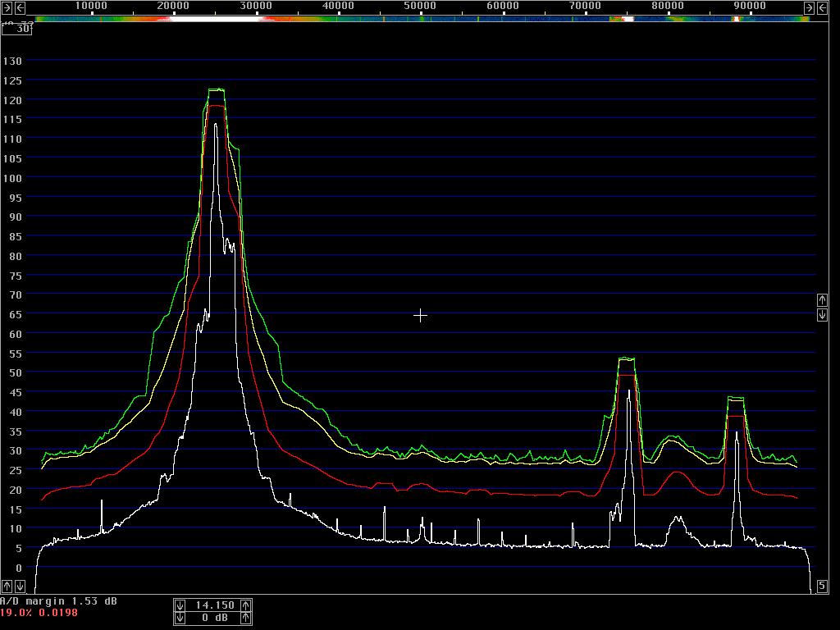The height and width of the screenshot is (630, 840).
Task: Click the 130 dB scale label
Action: coord(12,61)
